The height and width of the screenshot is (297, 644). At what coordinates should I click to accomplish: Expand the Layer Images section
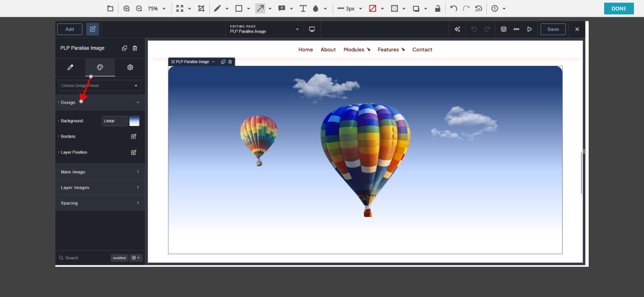pyautogui.click(x=100, y=188)
